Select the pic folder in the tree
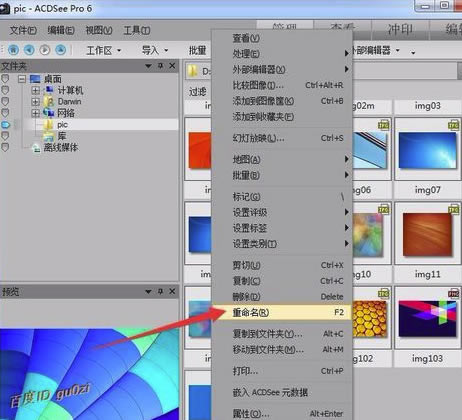This screenshot has width=462, height=420. click(62, 125)
